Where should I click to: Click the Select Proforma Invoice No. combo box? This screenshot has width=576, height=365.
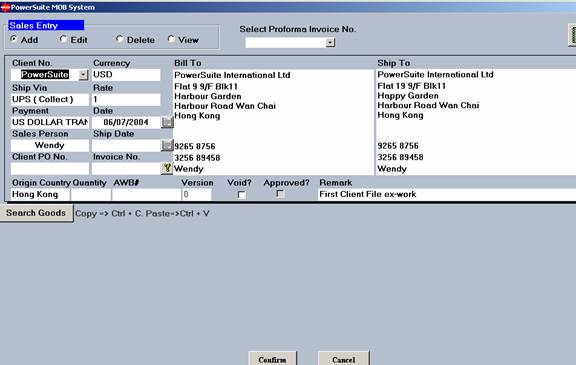coord(290,43)
